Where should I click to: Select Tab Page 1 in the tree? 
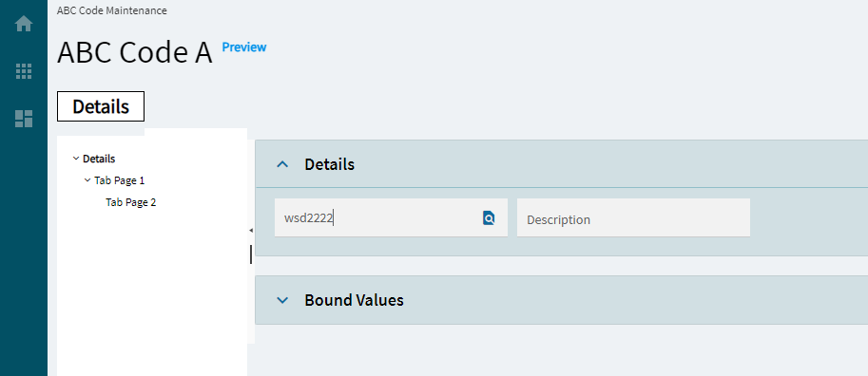pyautogui.click(x=120, y=180)
